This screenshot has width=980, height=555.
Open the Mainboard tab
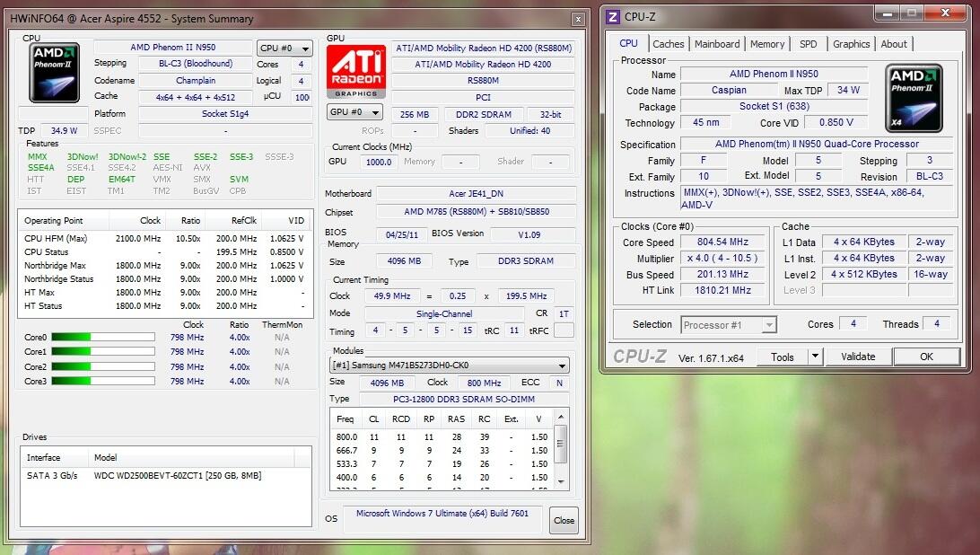point(717,44)
